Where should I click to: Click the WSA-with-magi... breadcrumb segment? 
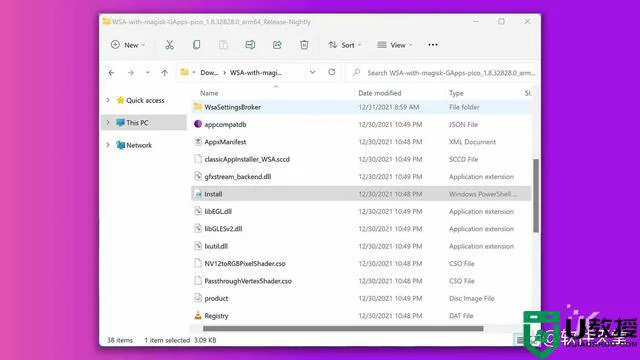pos(256,73)
